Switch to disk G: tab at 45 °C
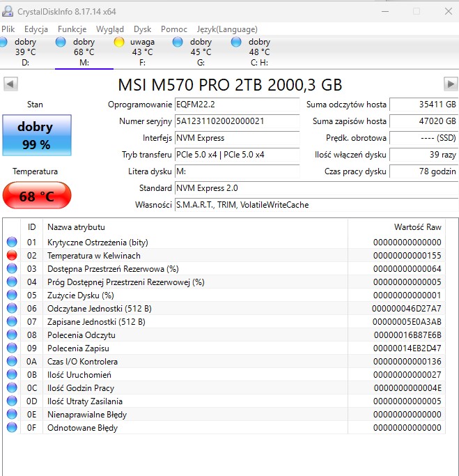 pyautogui.click(x=201, y=52)
